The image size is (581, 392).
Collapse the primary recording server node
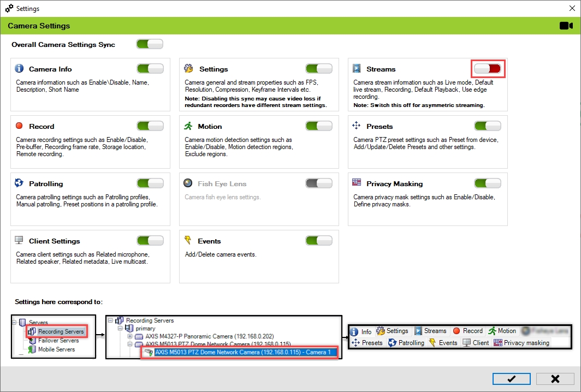pos(121,329)
